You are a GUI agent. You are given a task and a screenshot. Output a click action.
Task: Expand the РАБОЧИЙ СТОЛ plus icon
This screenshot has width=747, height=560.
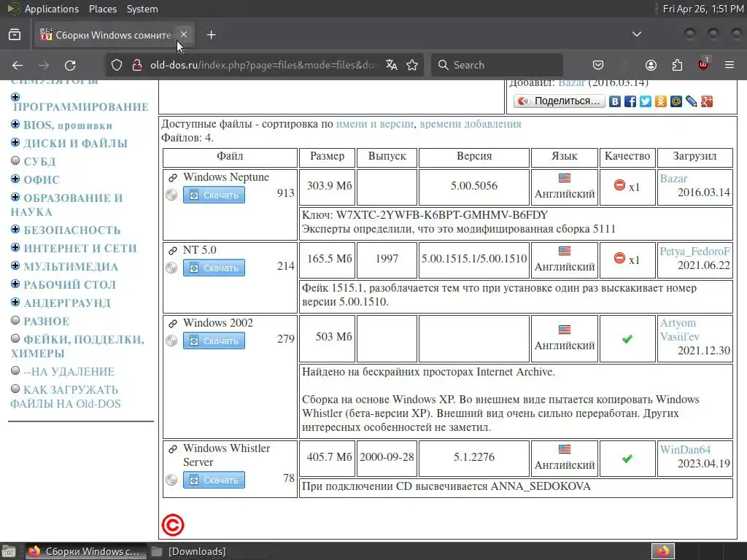tap(15, 284)
